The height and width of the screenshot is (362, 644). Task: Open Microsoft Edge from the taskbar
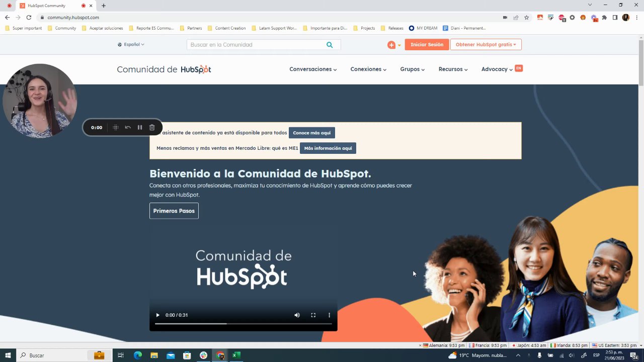(138, 355)
